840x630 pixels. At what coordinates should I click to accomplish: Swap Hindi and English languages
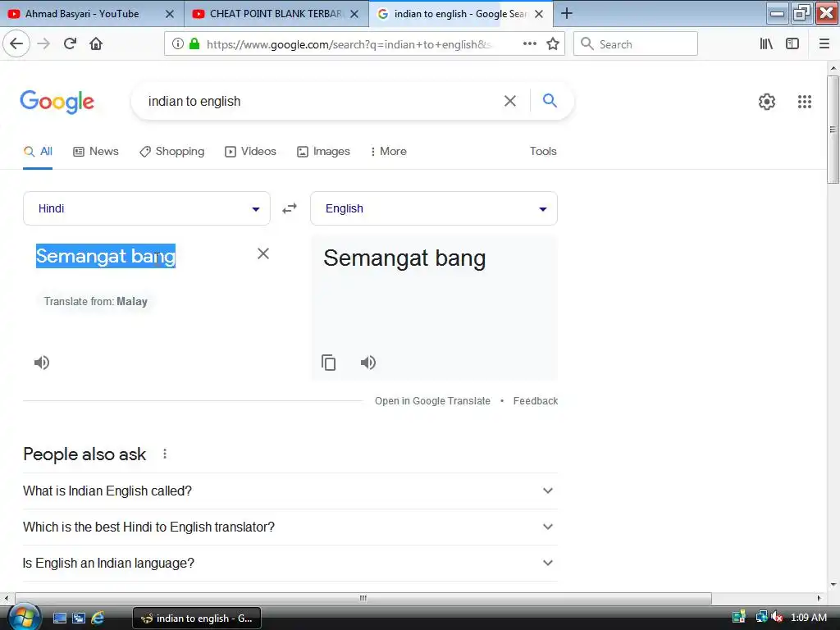(290, 208)
